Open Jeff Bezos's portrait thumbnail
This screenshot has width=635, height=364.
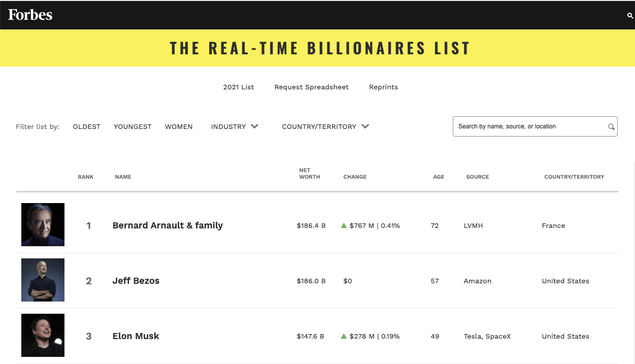coord(43,280)
